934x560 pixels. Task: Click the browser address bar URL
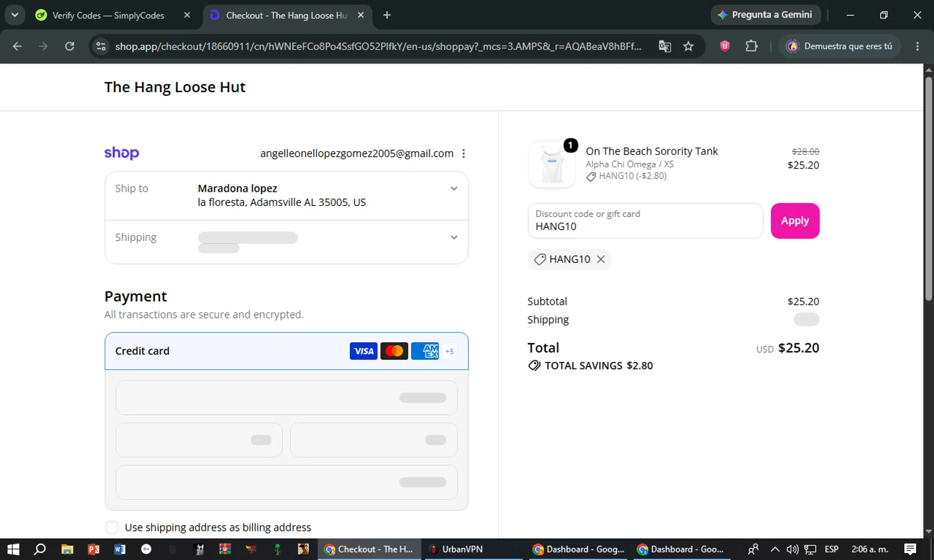pos(378,46)
